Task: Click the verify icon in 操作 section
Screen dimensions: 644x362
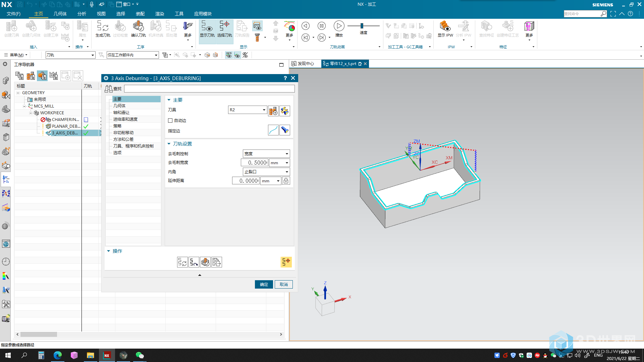Action: pos(205,262)
